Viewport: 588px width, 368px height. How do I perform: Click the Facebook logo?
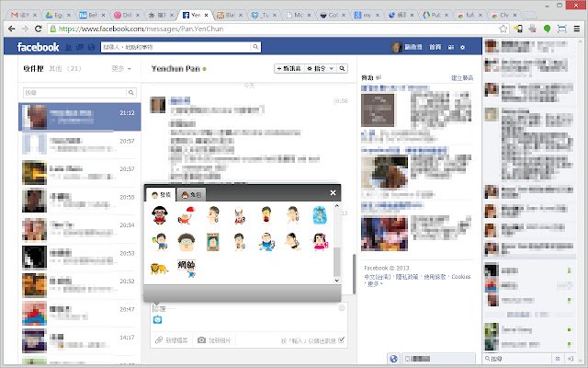click(x=38, y=47)
